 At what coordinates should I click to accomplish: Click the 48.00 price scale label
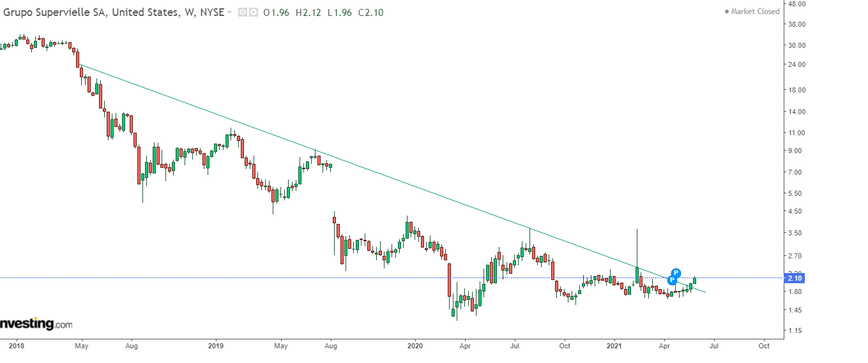(x=796, y=4)
